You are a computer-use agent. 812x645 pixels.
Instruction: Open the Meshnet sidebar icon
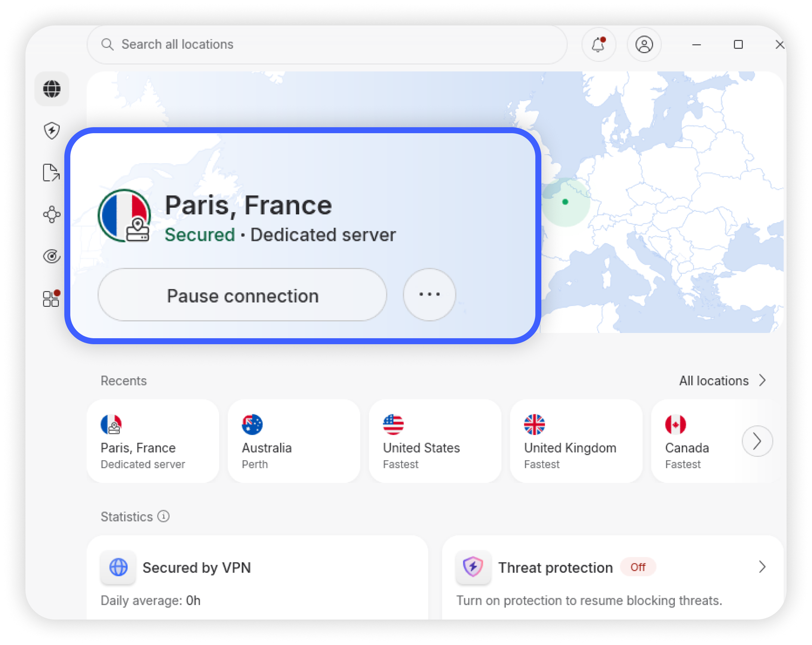(52, 214)
